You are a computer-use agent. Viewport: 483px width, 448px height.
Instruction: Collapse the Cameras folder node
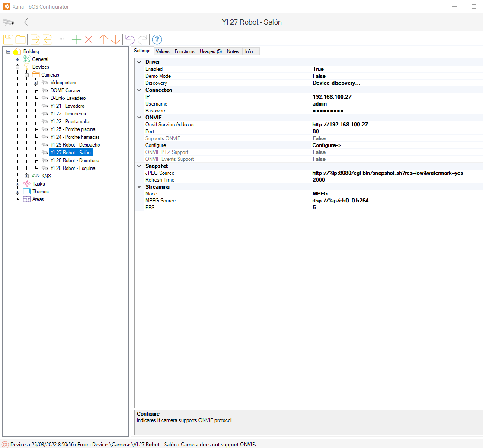tap(26, 75)
